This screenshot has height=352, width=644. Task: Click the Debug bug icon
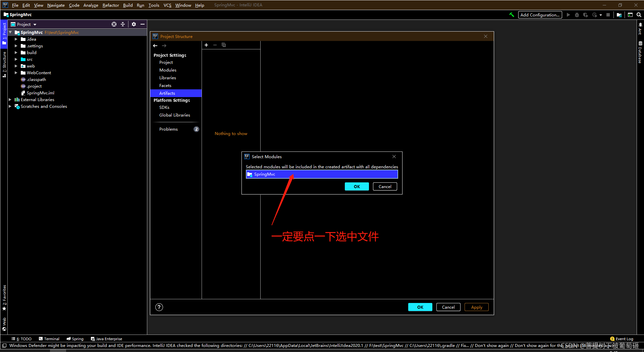point(577,15)
